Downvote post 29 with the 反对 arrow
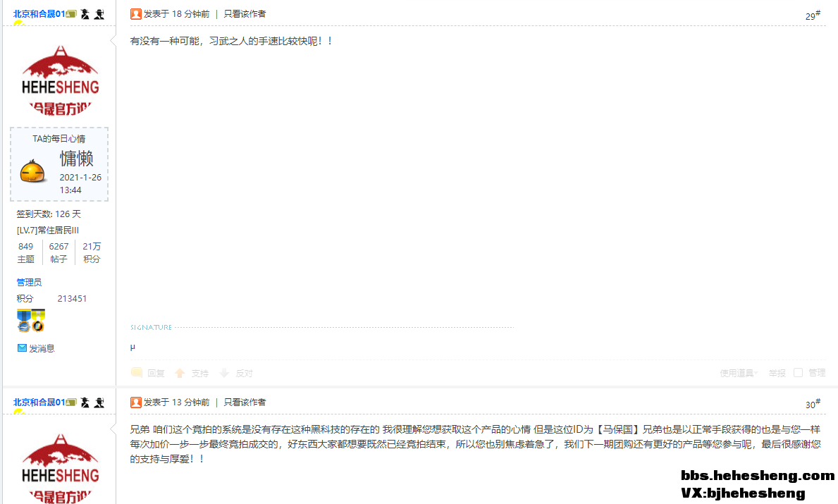The image size is (838, 504). pyautogui.click(x=224, y=373)
